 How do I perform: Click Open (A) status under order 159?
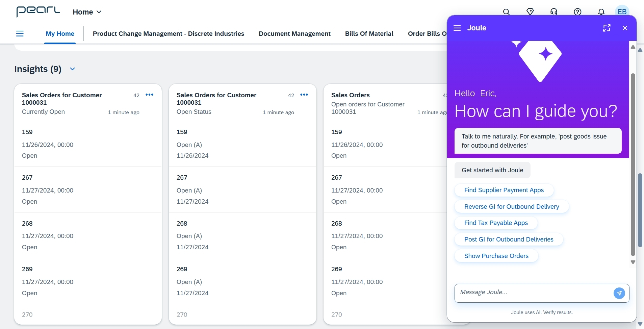[189, 145]
